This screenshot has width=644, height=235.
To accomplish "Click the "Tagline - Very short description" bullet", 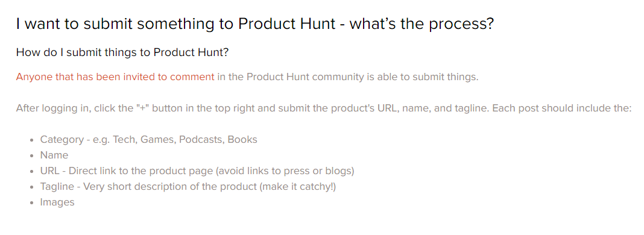I will pos(188,187).
